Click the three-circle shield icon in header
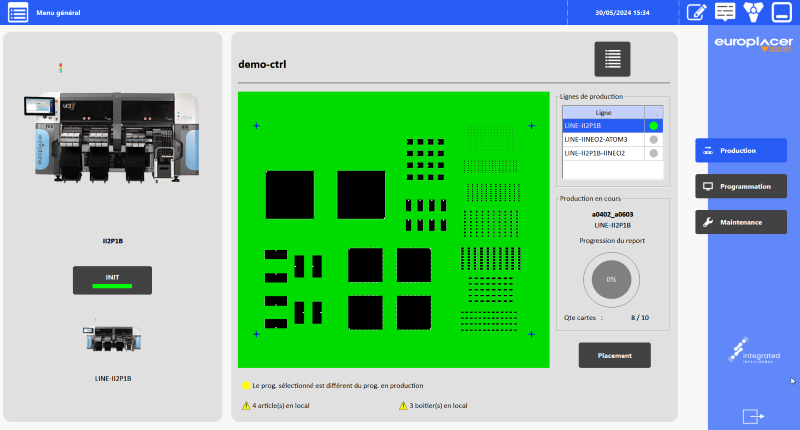The image size is (800, 430). pyautogui.click(x=754, y=12)
